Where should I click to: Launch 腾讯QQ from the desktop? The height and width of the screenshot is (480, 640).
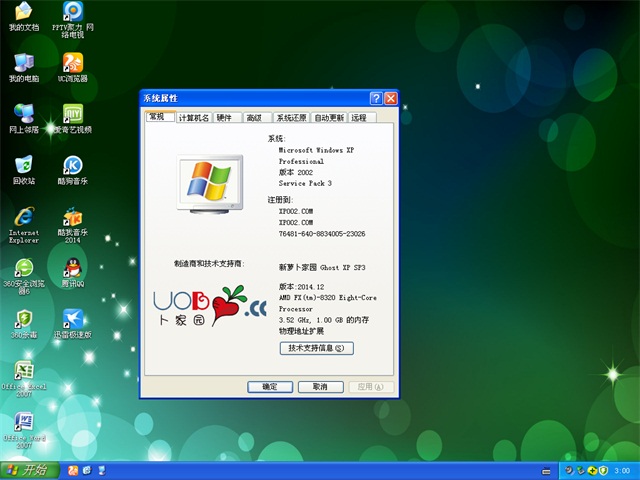click(x=72, y=268)
